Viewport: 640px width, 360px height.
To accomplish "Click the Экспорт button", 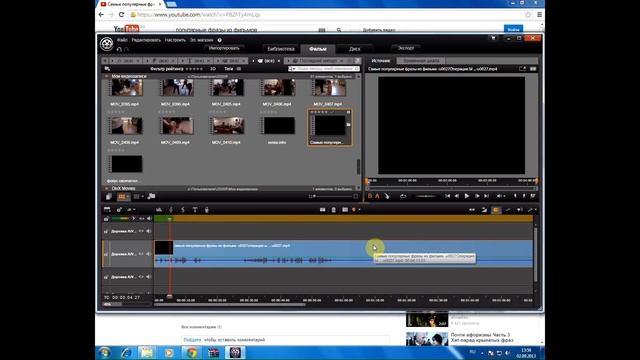I will [x=406, y=48].
